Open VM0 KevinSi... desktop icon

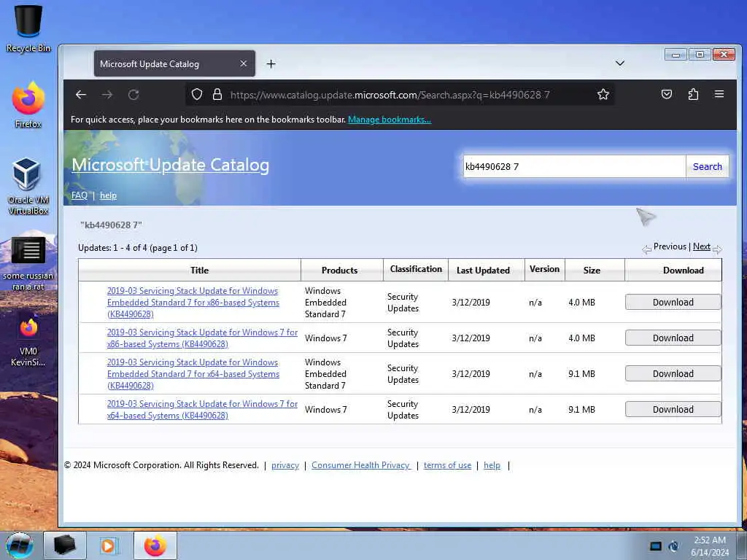tap(28, 341)
